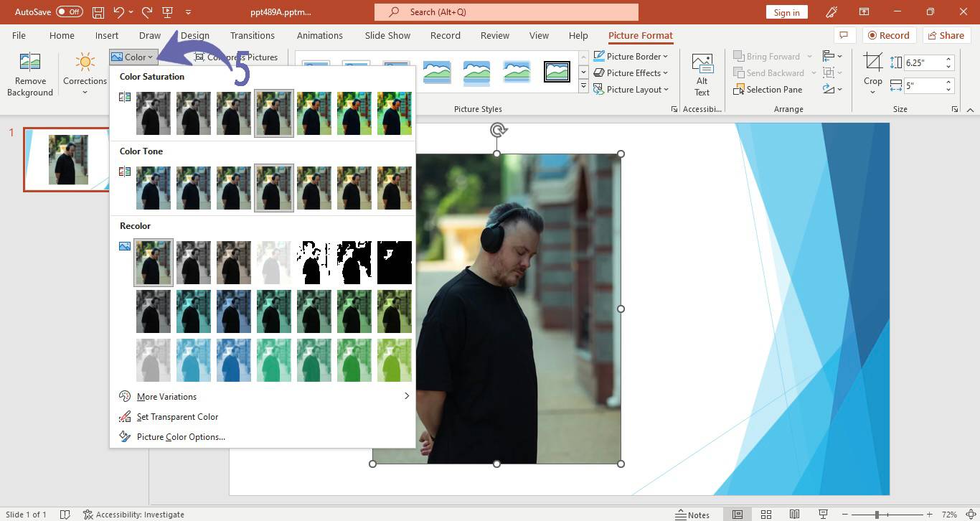Click the 72% zoom level
This screenshot has width=980, height=521.
tap(948, 515)
